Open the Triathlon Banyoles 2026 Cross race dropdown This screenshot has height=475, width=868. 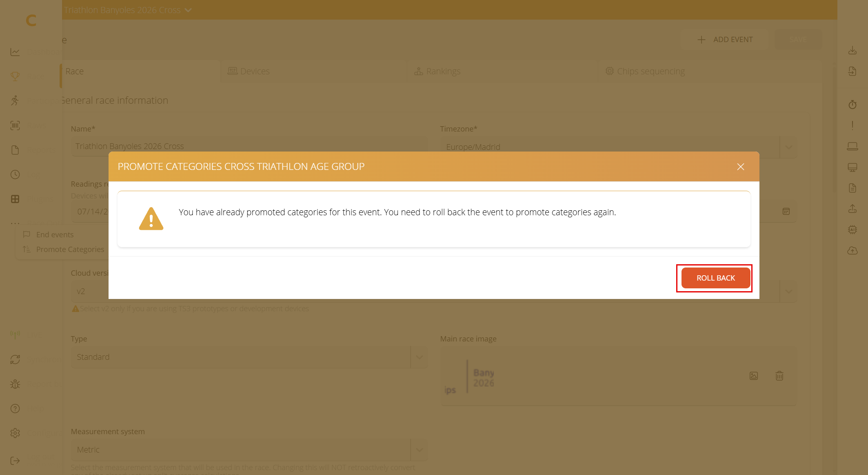[x=128, y=10]
